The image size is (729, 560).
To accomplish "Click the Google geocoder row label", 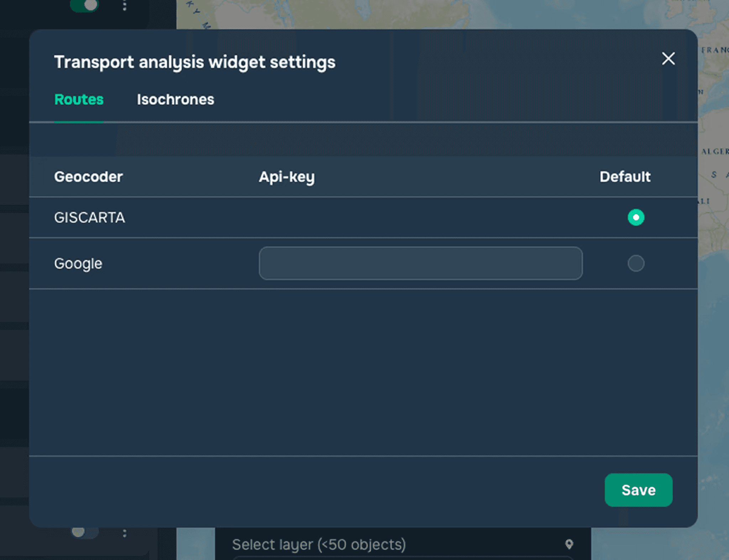I will click(x=78, y=264).
